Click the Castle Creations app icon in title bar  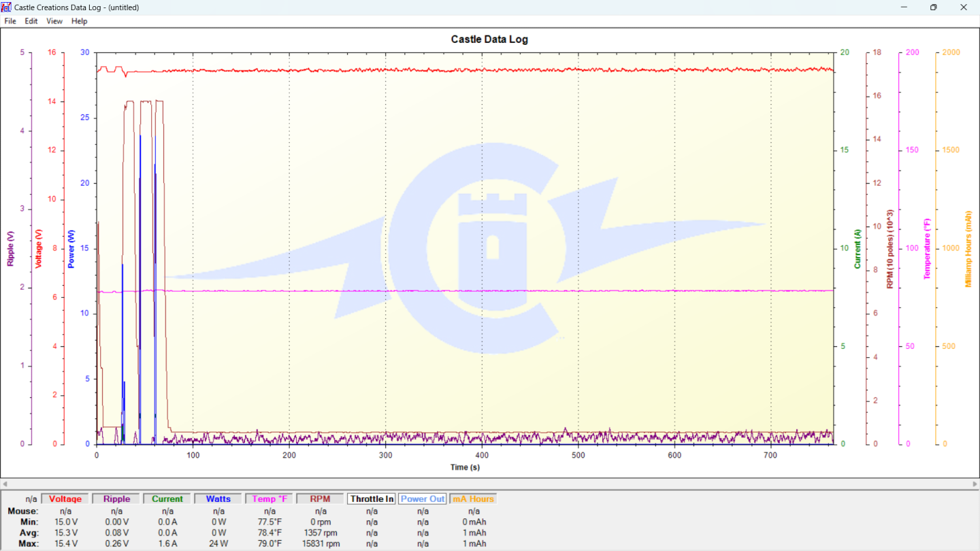[7, 7]
